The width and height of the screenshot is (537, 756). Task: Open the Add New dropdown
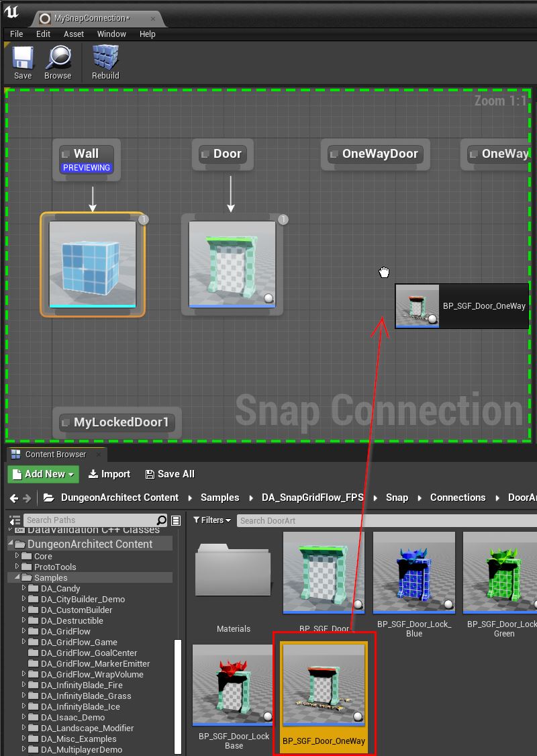pyautogui.click(x=43, y=474)
